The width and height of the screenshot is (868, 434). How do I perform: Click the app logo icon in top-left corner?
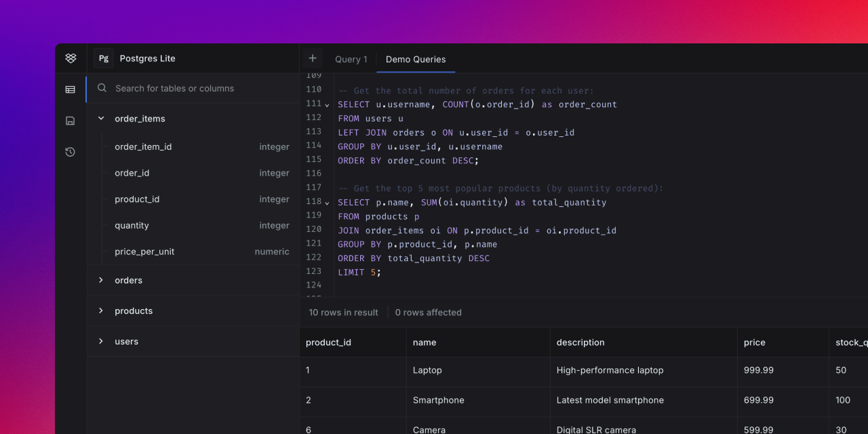[71, 58]
